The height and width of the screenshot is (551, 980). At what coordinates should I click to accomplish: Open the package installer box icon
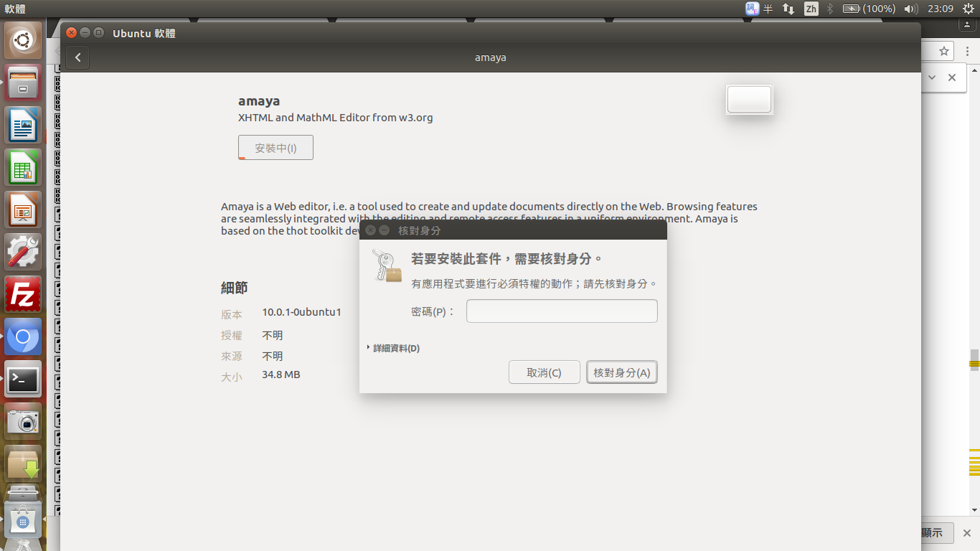point(23,463)
